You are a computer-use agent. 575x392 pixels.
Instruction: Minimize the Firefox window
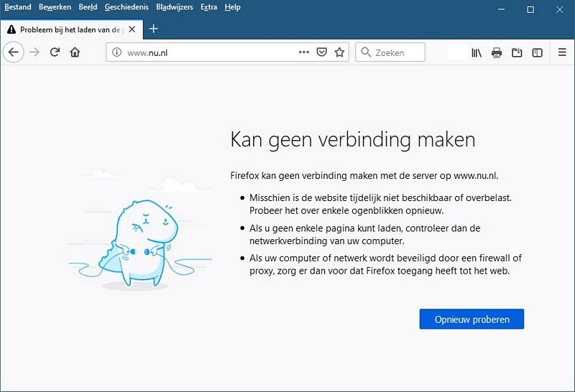pos(501,9)
